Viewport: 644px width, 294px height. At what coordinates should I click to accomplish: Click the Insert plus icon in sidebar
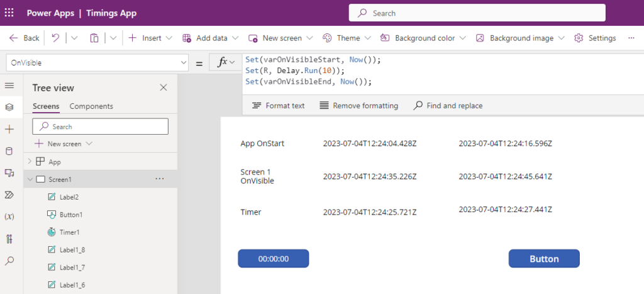tap(9, 130)
